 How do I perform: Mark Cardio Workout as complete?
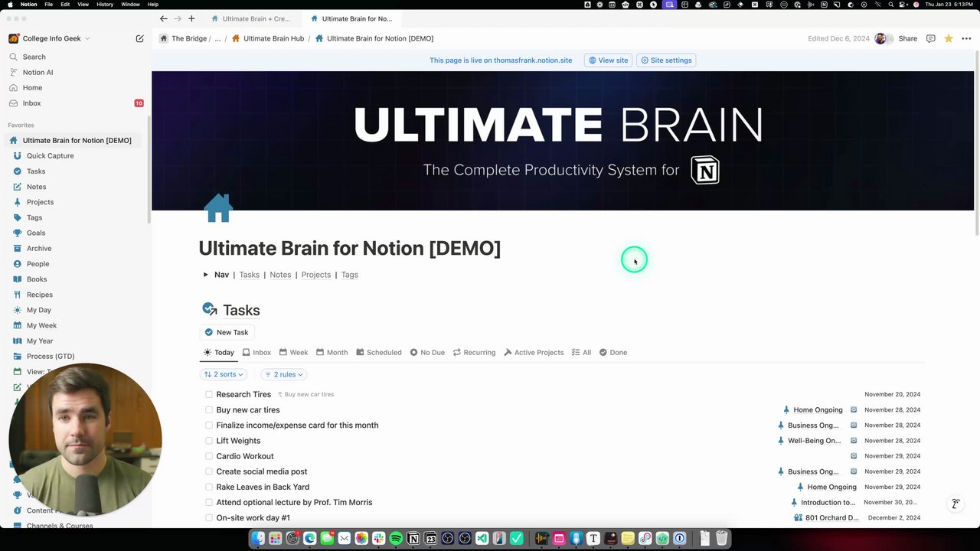208,456
